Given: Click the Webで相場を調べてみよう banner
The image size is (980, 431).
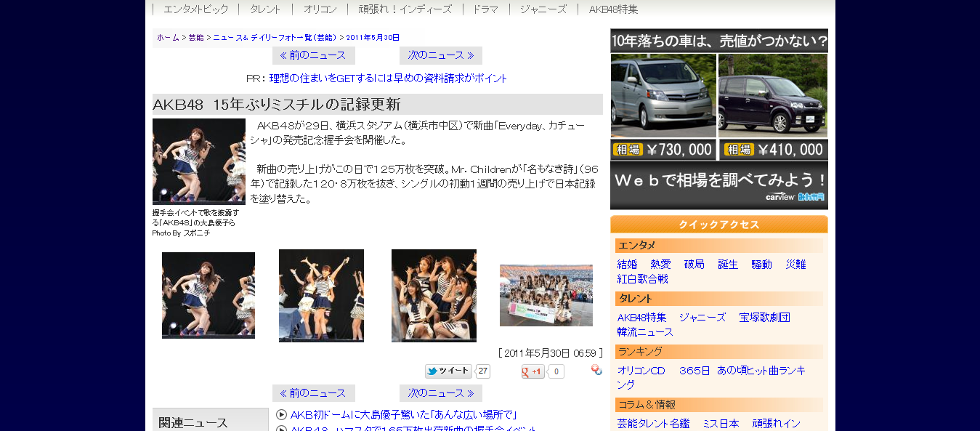Looking at the screenshot, I should point(719,185).
